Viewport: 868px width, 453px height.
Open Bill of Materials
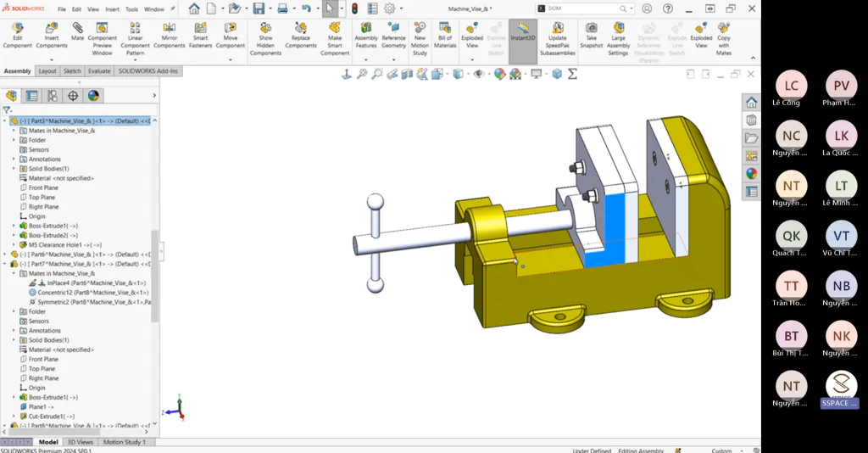point(445,36)
